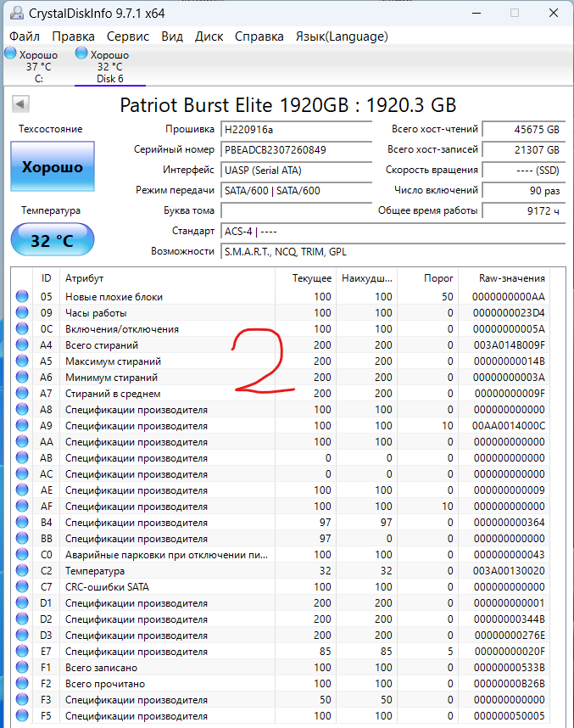Image resolution: width=574 pixels, height=728 pixels.
Task: Open the Справка menu
Action: tap(259, 36)
